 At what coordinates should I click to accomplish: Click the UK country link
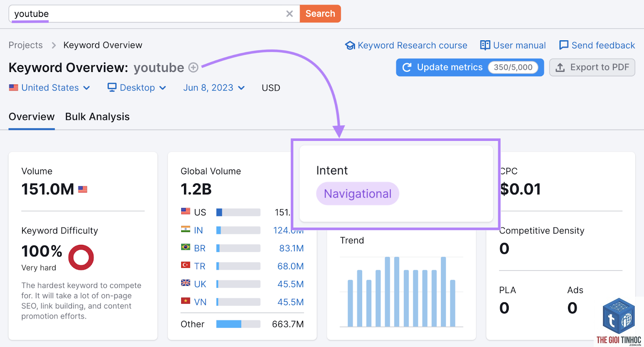pyautogui.click(x=200, y=284)
